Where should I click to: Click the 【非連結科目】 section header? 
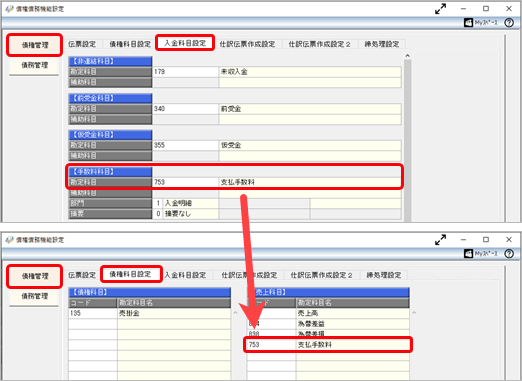click(110, 61)
